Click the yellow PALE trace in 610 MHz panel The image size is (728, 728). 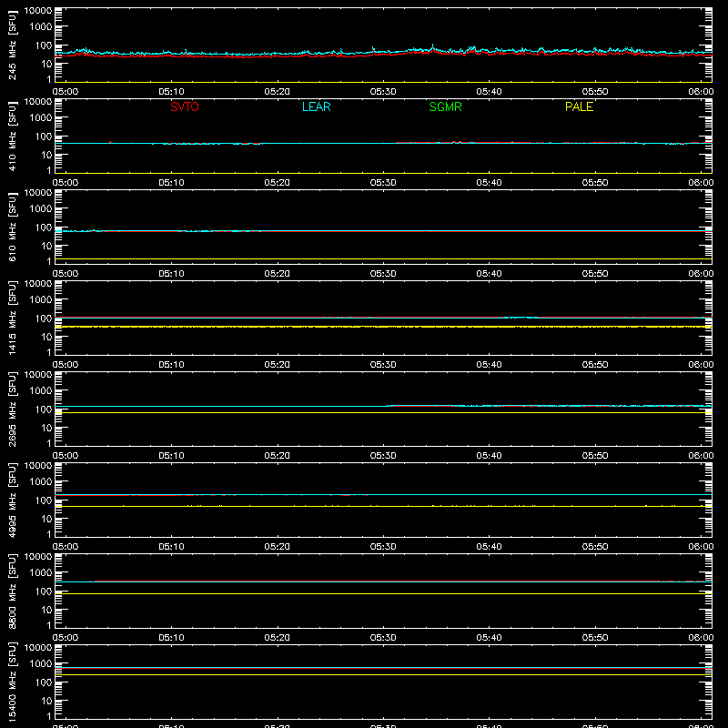click(x=383, y=258)
